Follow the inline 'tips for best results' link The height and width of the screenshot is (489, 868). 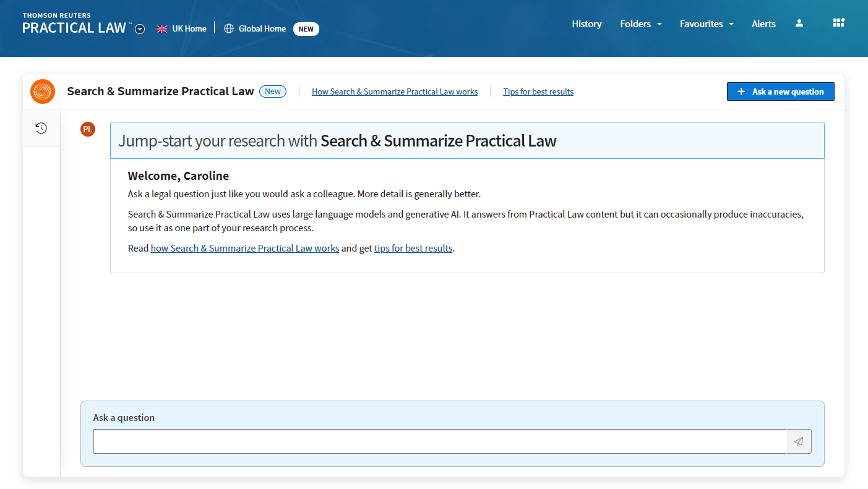[413, 249]
